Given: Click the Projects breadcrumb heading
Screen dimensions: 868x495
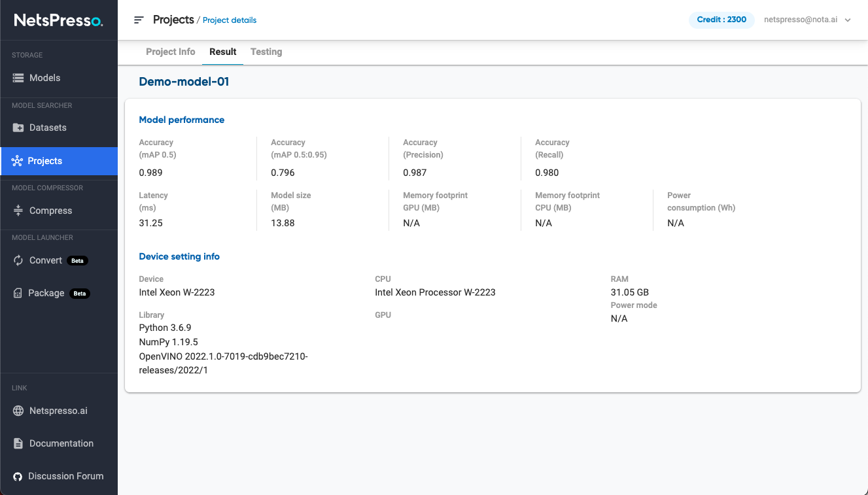Looking at the screenshot, I should [x=173, y=20].
